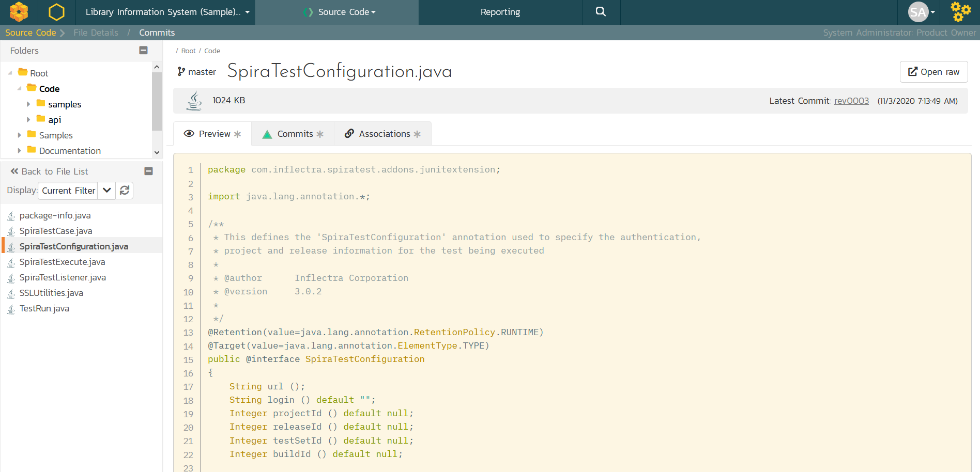Open the rev0003 latest commit link

pyautogui.click(x=851, y=101)
